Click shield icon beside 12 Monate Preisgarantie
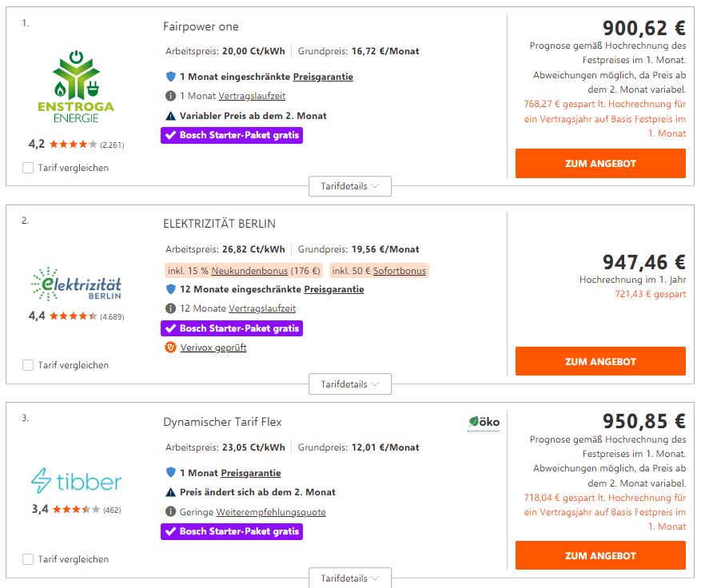The width and height of the screenshot is (701, 588). [169, 289]
